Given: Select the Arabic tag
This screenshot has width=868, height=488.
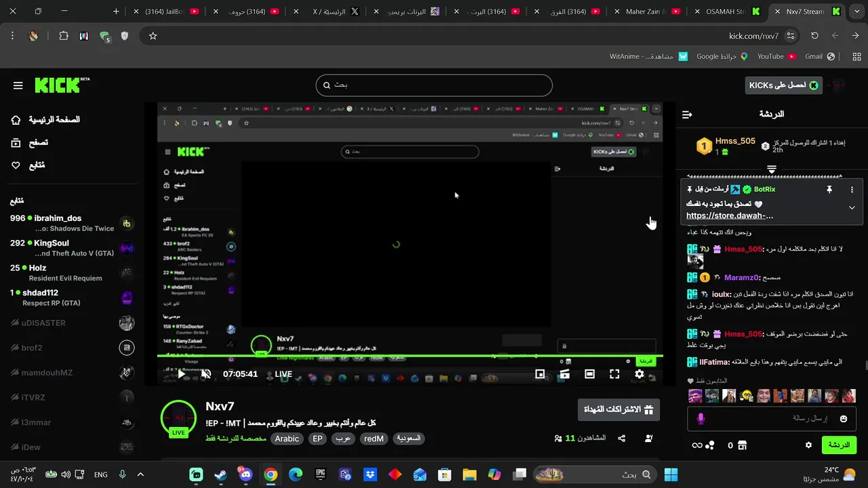Looking at the screenshot, I should 287,439.
